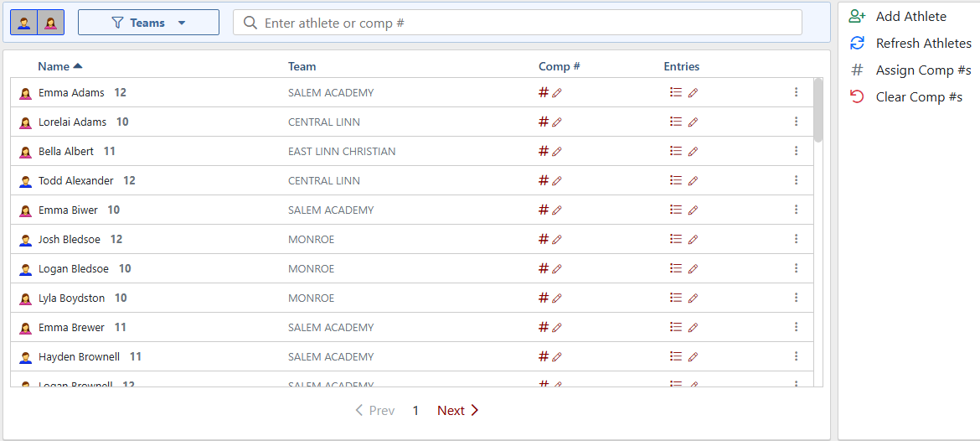Edit comp number for Emma Adams

click(557, 93)
